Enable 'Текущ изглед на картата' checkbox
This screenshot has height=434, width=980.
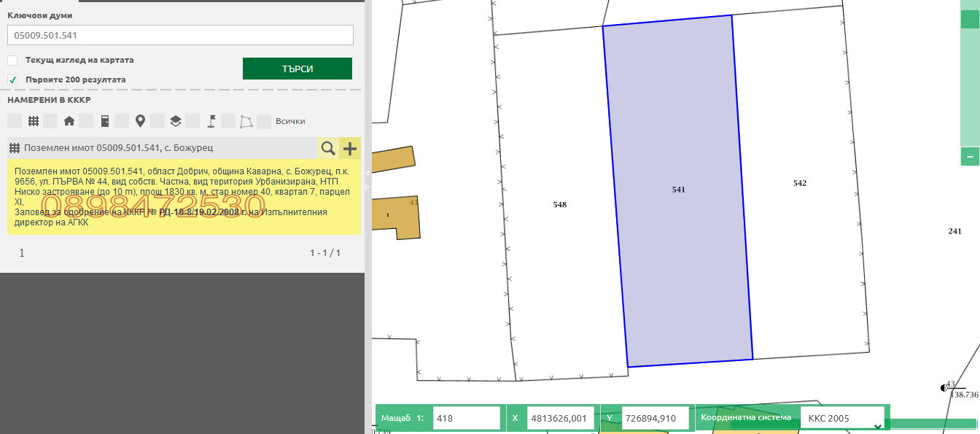coord(13,61)
